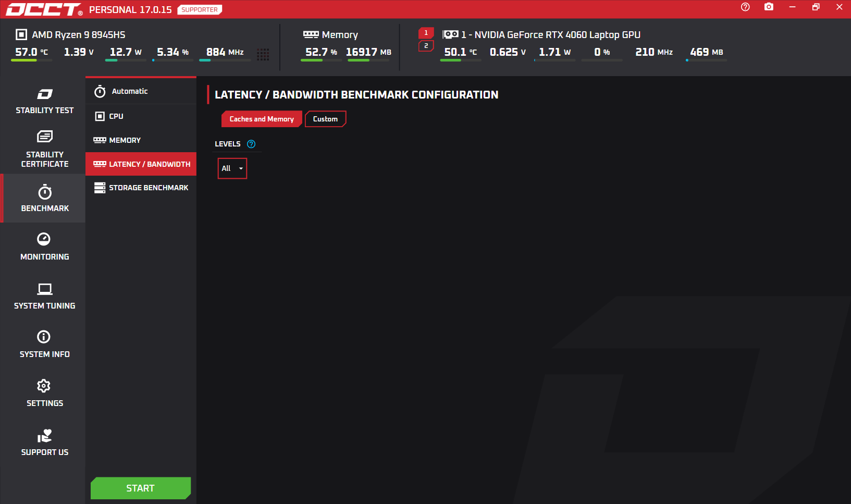Select the CPU benchmark entry
The image size is (851, 504).
click(141, 116)
